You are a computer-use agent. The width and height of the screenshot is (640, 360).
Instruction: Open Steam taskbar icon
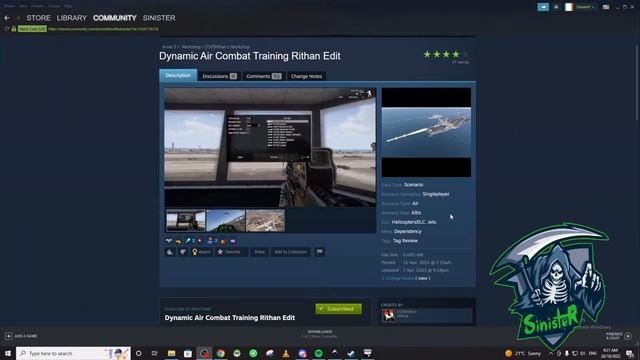tap(351, 353)
